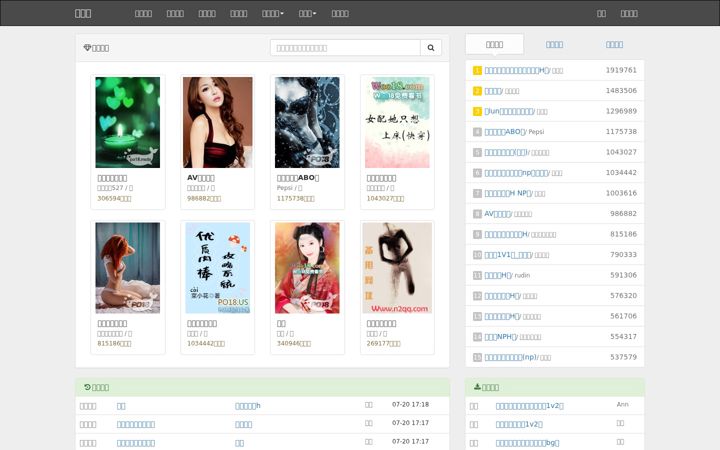
Task: Open the rank 1 title ending in H
Action: [517, 70]
